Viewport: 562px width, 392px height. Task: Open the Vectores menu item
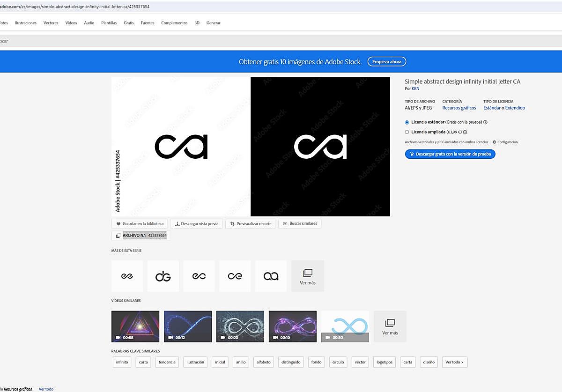(x=51, y=23)
